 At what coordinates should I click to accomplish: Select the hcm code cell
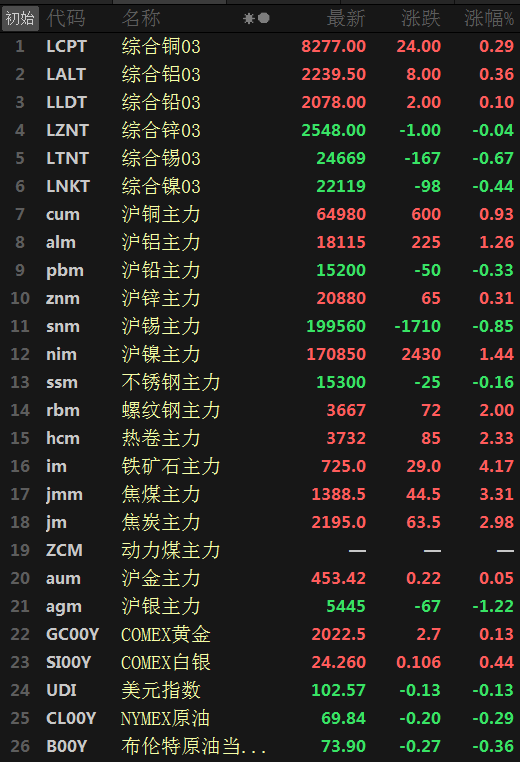(63, 438)
